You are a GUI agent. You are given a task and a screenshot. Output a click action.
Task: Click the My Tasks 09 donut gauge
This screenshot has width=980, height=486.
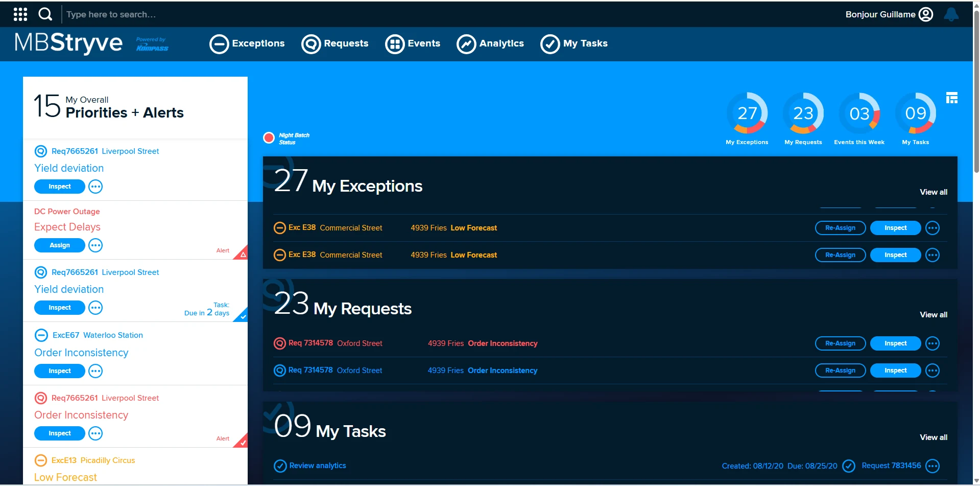(916, 113)
